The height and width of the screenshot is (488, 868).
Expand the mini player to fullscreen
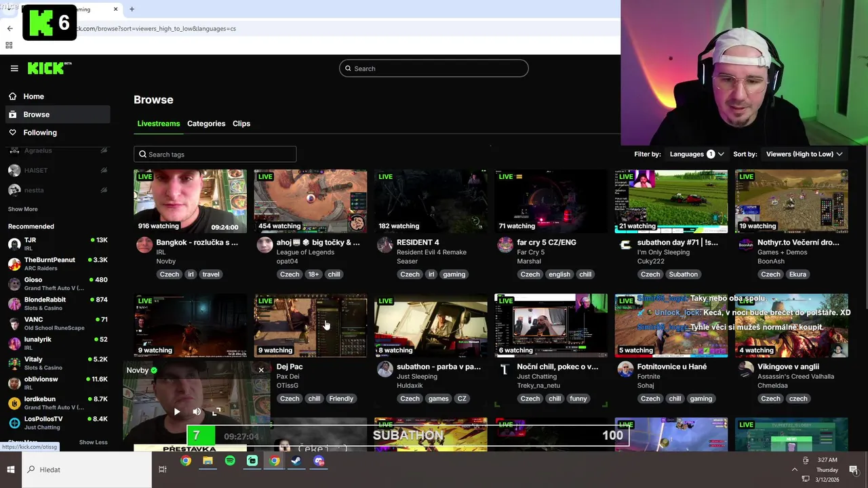216,411
